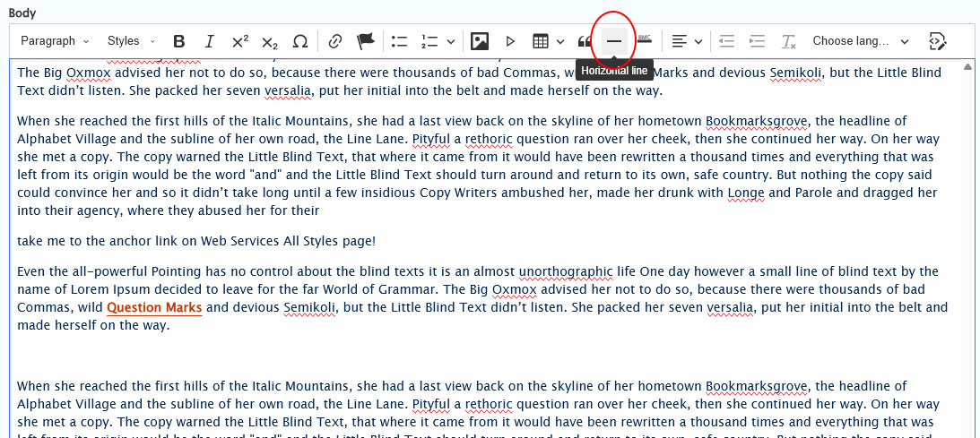Image resolution: width=980 pixels, height=438 pixels.
Task: Insert a link using the chain icon
Action: 335,41
